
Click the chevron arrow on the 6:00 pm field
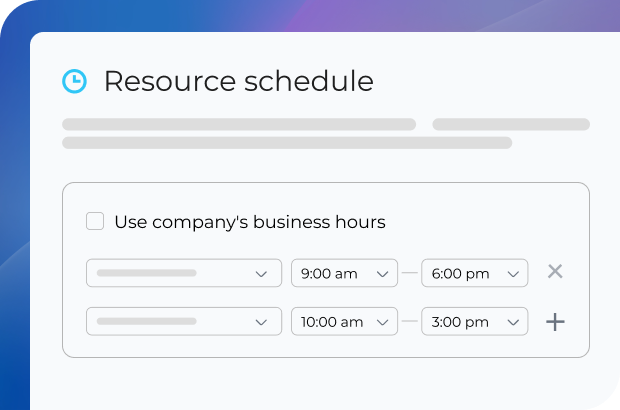pos(513,273)
